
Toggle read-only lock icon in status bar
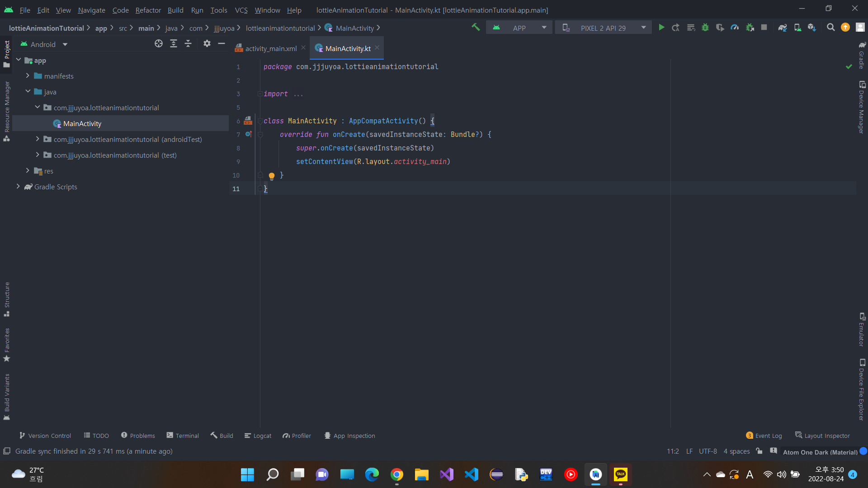coord(759,451)
